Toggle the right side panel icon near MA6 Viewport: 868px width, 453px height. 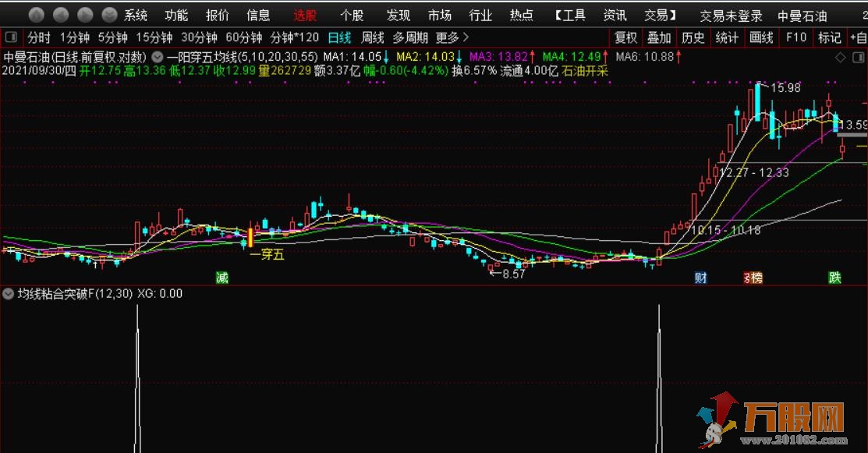[858, 57]
